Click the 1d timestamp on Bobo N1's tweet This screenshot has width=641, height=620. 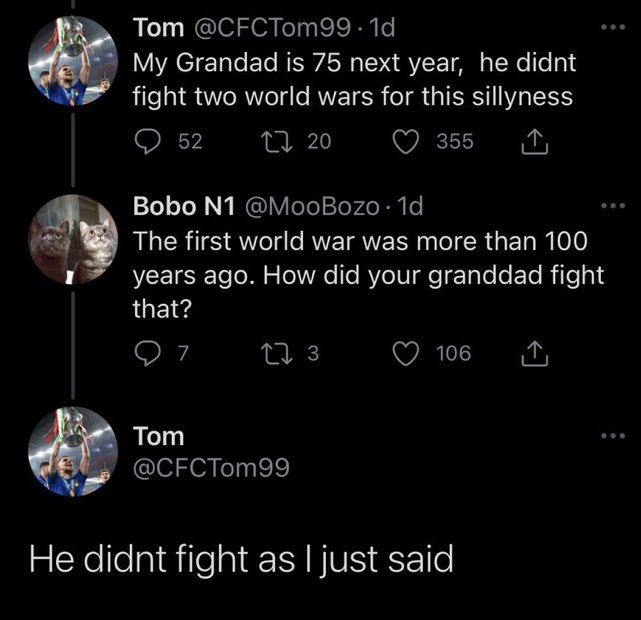point(410,206)
